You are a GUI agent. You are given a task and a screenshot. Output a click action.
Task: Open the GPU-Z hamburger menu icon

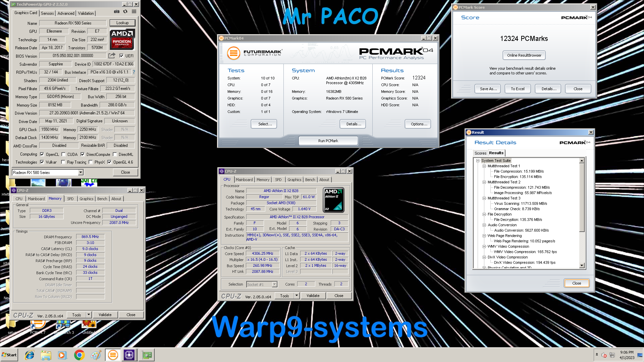[x=134, y=11]
